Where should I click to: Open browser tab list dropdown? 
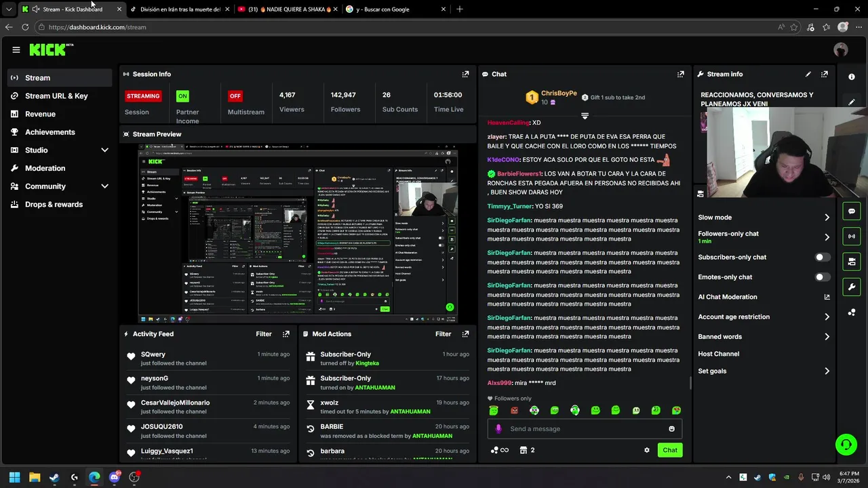point(9,9)
